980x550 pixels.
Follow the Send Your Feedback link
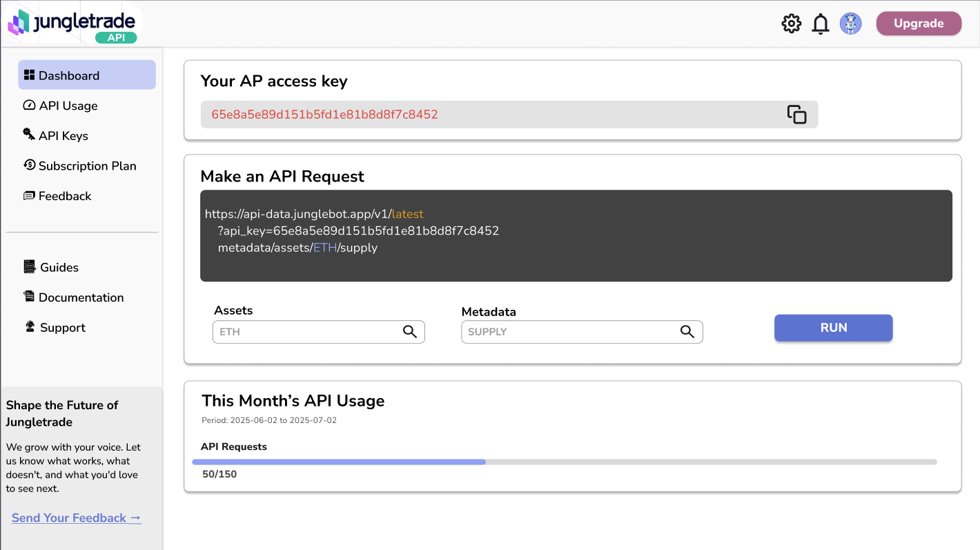coord(76,518)
